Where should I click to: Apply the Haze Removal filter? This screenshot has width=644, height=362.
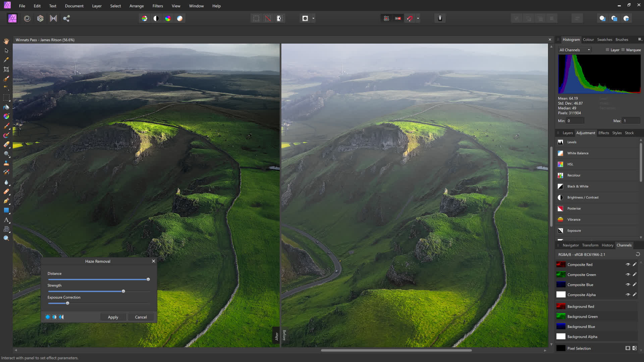tap(113, 317)
